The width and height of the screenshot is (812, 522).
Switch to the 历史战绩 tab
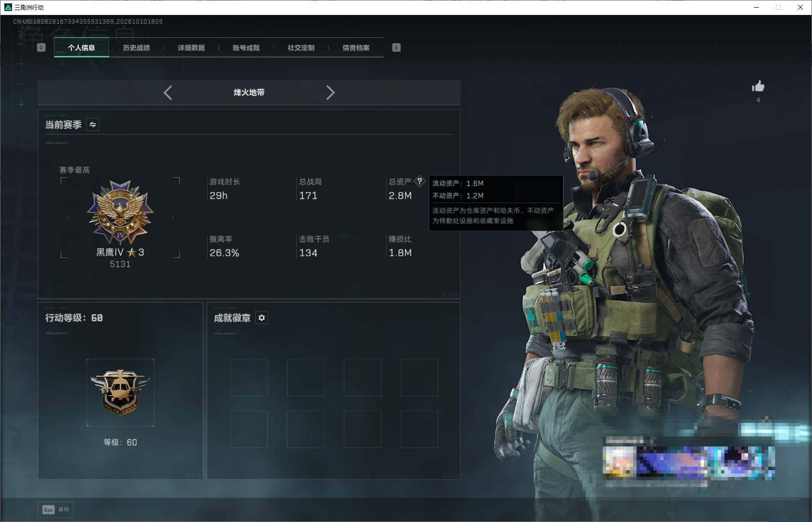click(136, 48)
